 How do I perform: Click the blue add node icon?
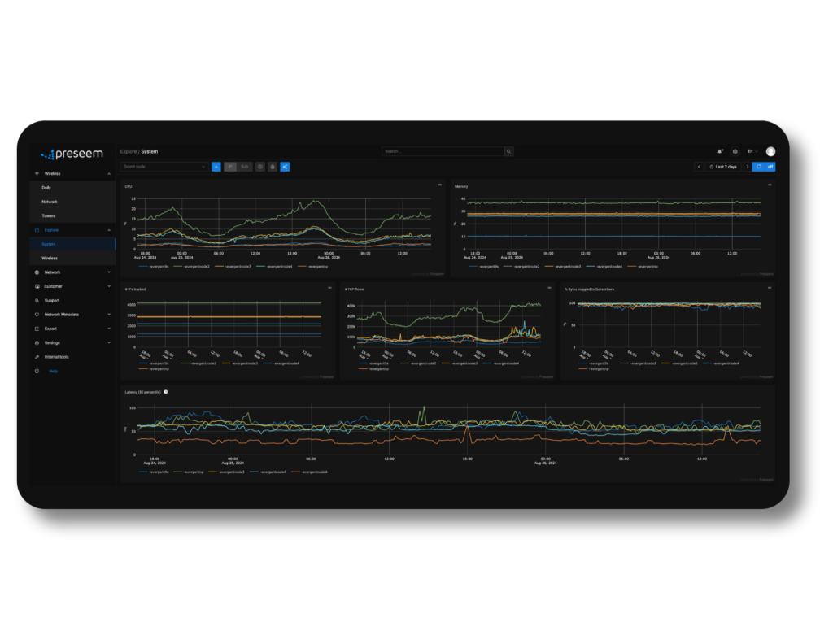pyautogui.click(x=215, y=167)
